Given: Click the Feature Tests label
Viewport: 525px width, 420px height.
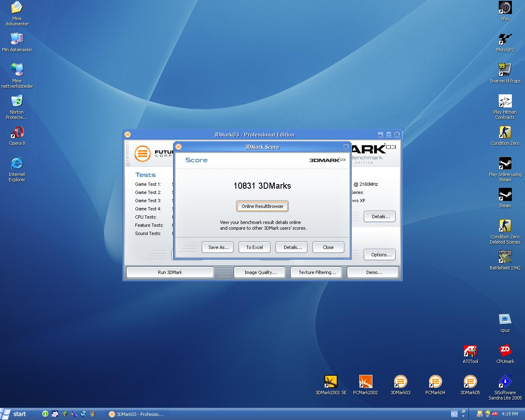Looking at the screenshot, I should coord(149,225).
